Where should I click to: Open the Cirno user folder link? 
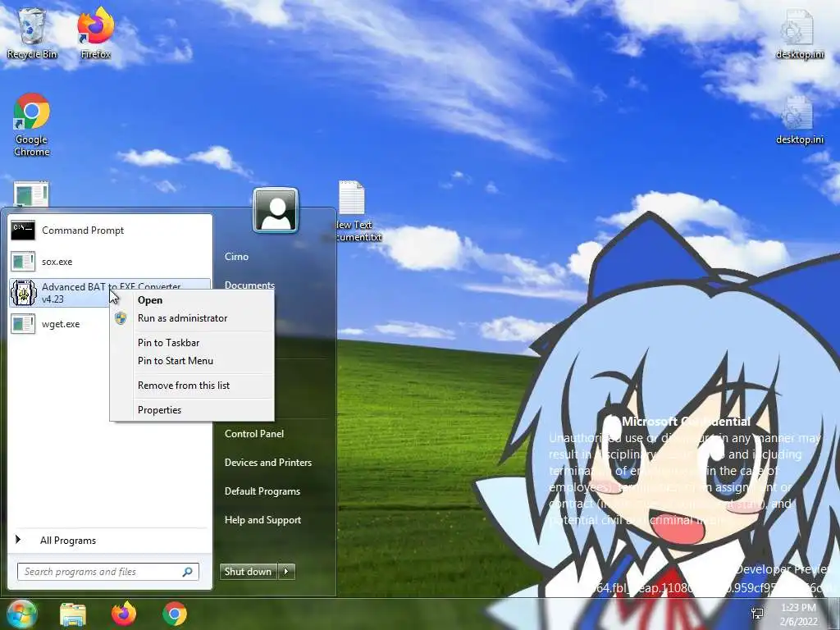pos(237,257)
